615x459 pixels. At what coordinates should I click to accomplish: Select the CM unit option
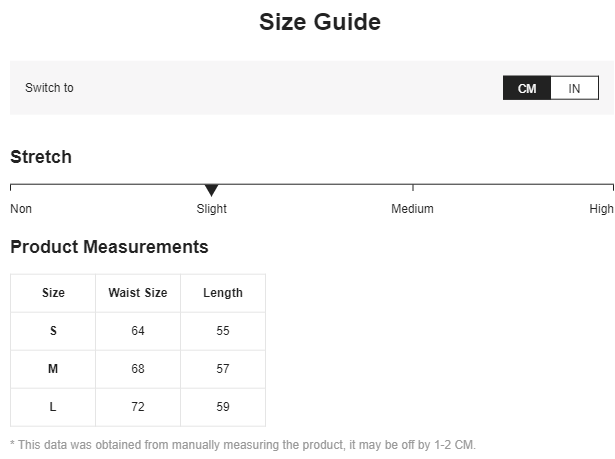(527, 88)
